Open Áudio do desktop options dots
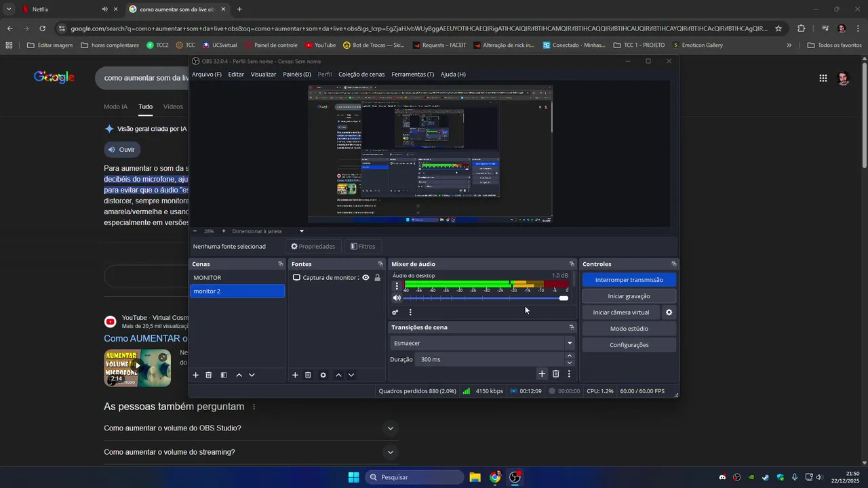868x488 pixels. tap(397, 285)
